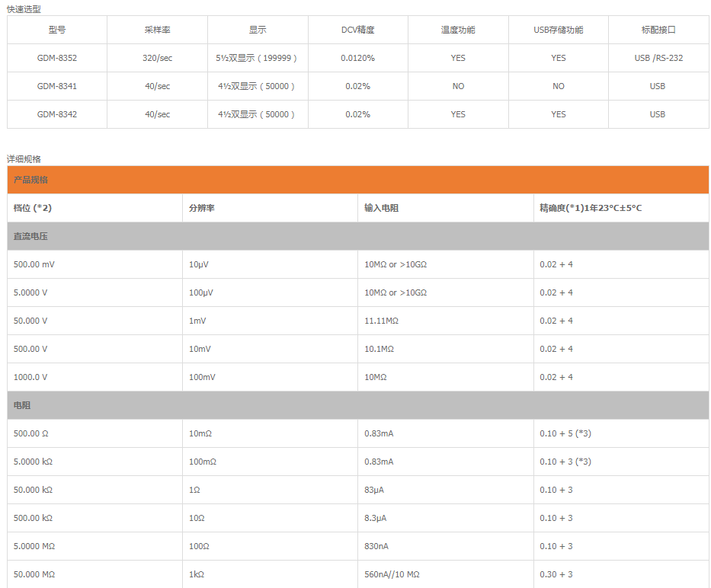Select USB存储功能 NO in the GDM-8341 row

(558, 86)
